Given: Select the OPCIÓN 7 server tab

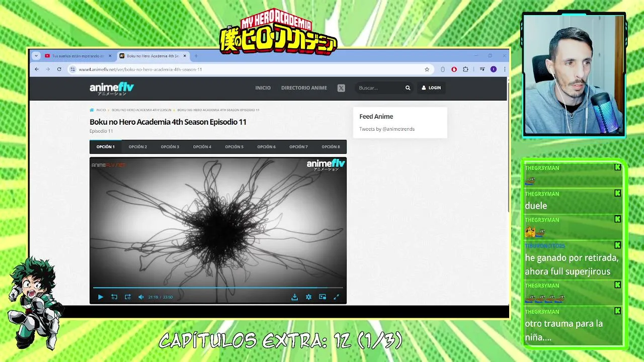Looking at the screenshot, I should click(x=298, y=147).
